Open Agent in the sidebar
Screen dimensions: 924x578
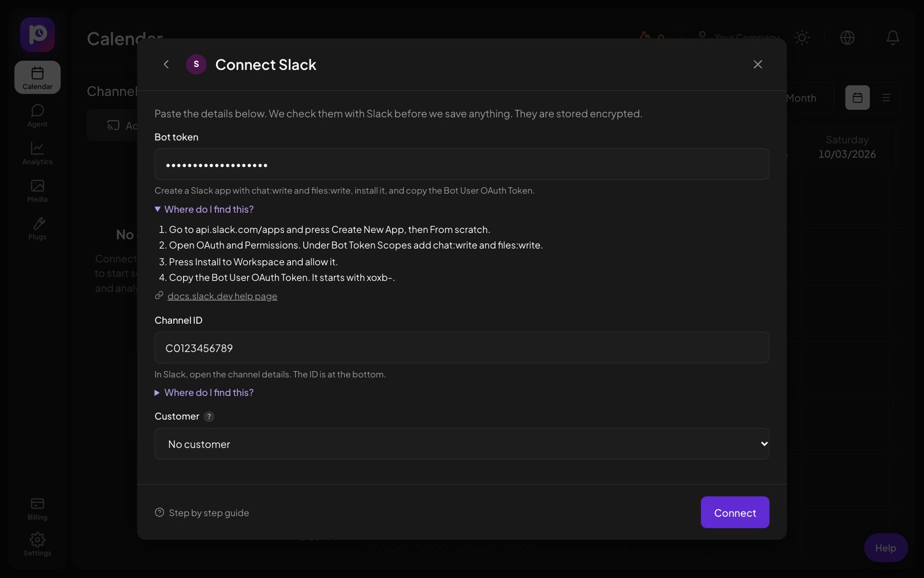click(38, 116)
